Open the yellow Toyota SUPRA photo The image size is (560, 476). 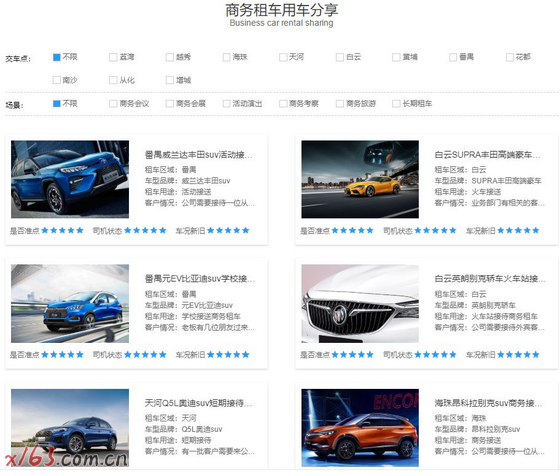360,179
